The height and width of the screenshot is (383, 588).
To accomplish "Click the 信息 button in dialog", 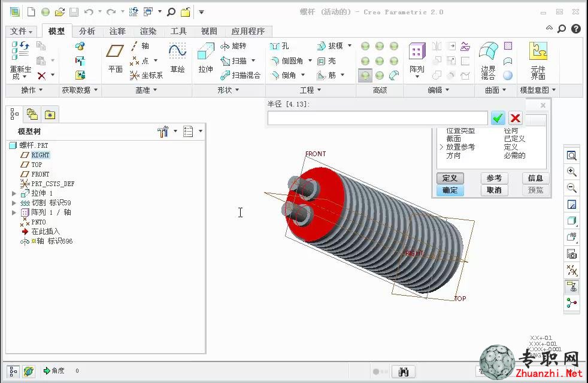I will [x=535, y=178].
